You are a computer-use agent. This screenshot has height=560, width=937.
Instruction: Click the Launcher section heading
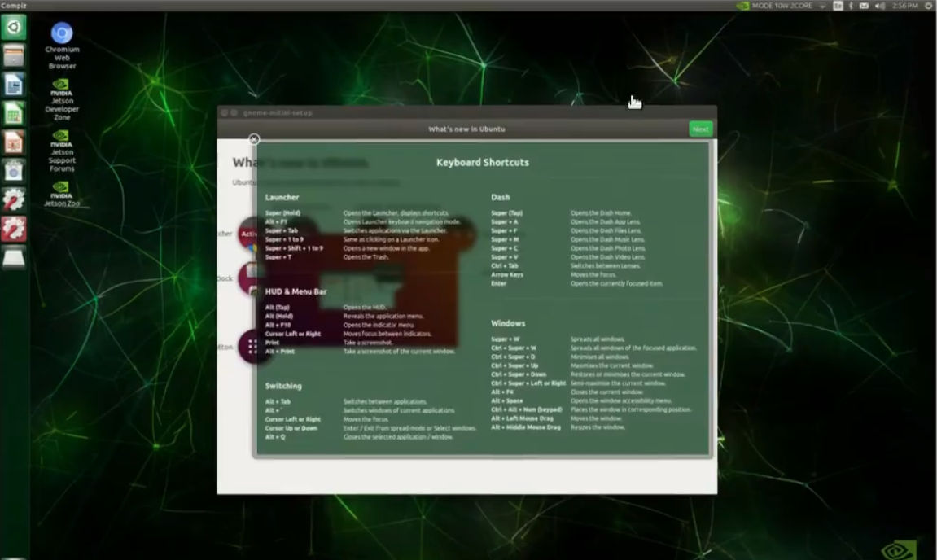click(282, 197)
